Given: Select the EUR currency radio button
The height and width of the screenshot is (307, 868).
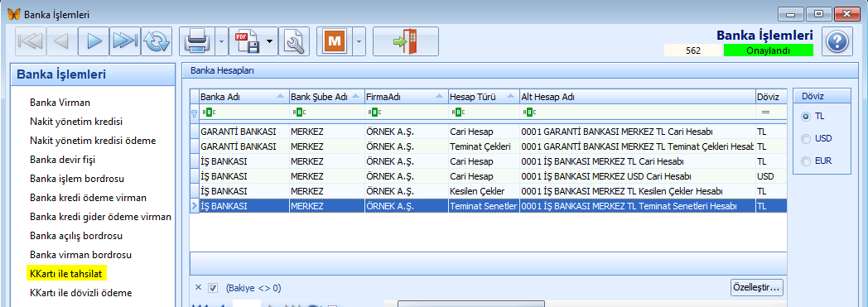Looking at the screenshot, I should 806,161.
